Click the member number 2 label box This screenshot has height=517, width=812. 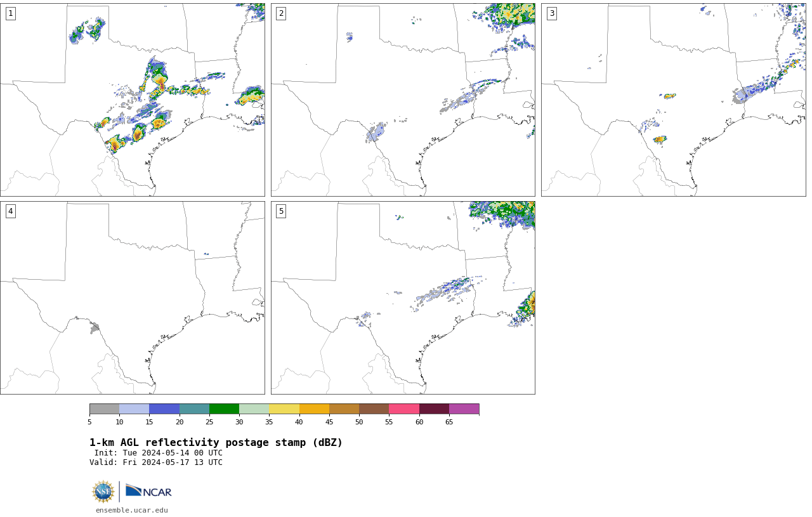pos(281,13)
